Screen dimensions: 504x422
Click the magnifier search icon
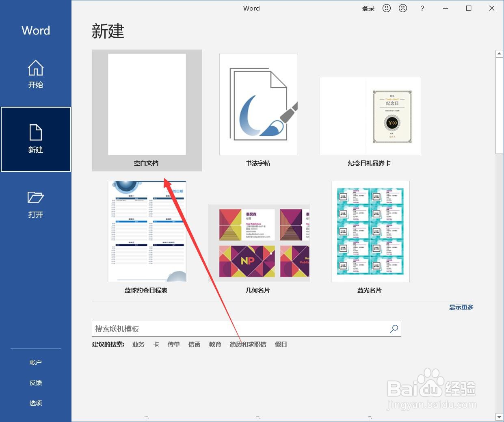[394, 329]
